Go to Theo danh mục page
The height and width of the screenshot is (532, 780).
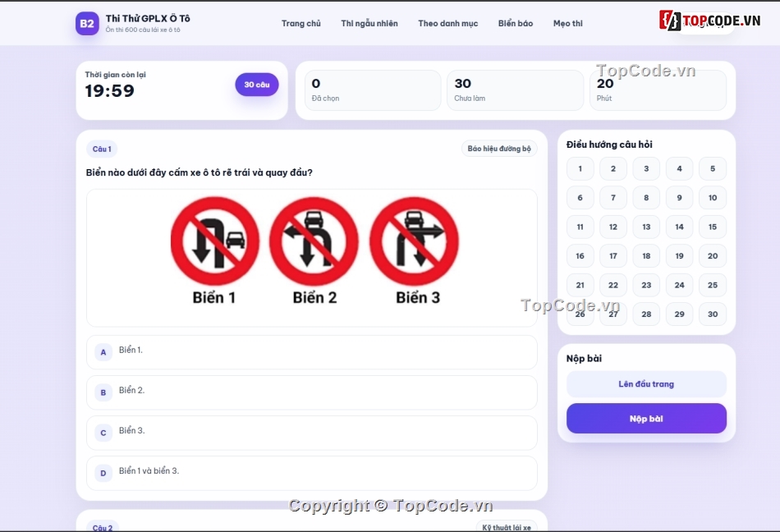447,23
